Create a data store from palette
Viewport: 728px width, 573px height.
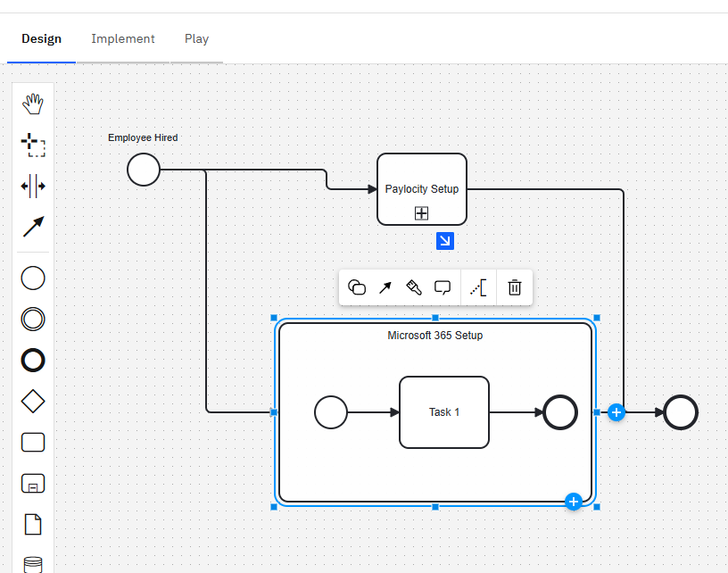pos(33,564)
